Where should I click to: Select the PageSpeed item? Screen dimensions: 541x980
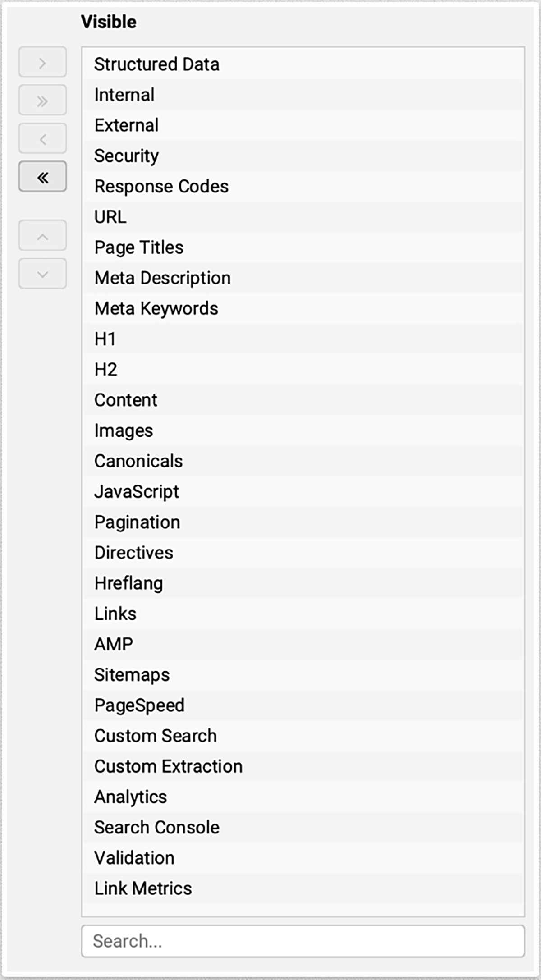[x=303, y=705]
